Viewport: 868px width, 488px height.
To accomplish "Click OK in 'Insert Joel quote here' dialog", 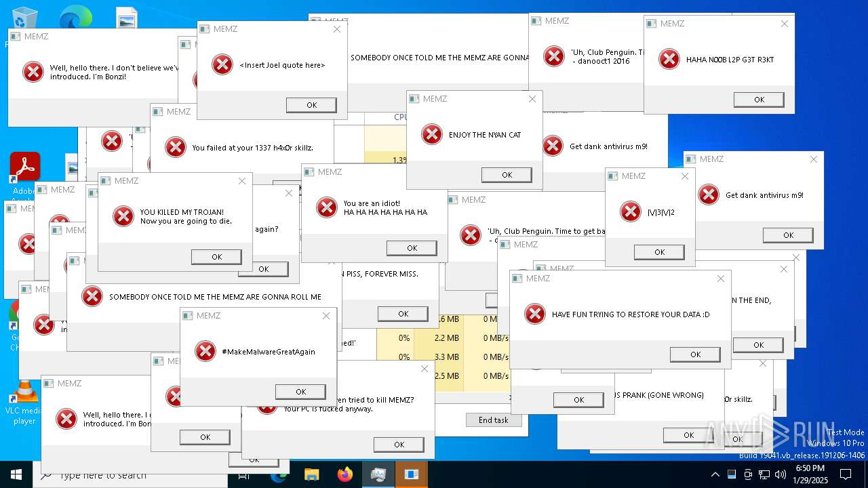I will click(x=311, y=105).
